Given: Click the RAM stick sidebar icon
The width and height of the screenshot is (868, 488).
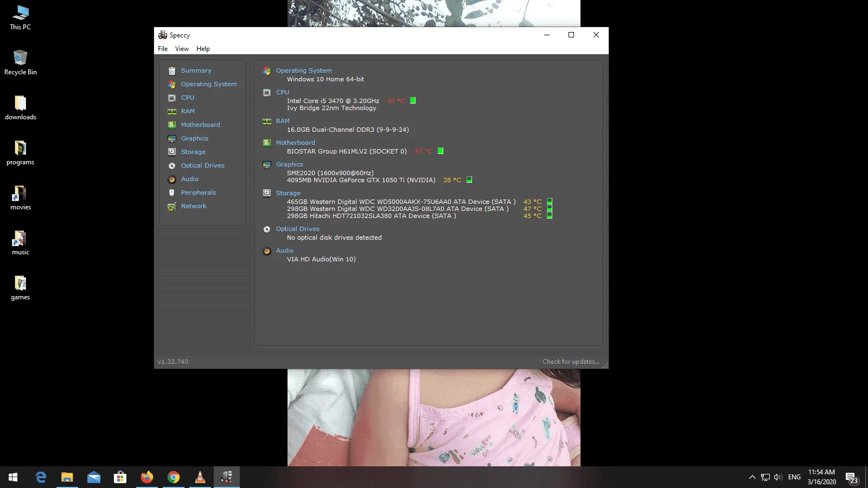Looking at the screenshot, I should click(172, 112).
